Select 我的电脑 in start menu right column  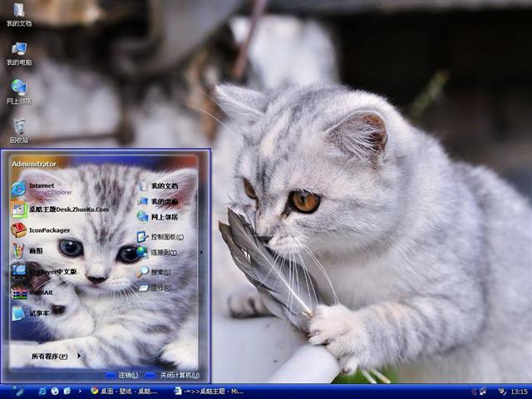pyautogui.click(x=158, y=201)
